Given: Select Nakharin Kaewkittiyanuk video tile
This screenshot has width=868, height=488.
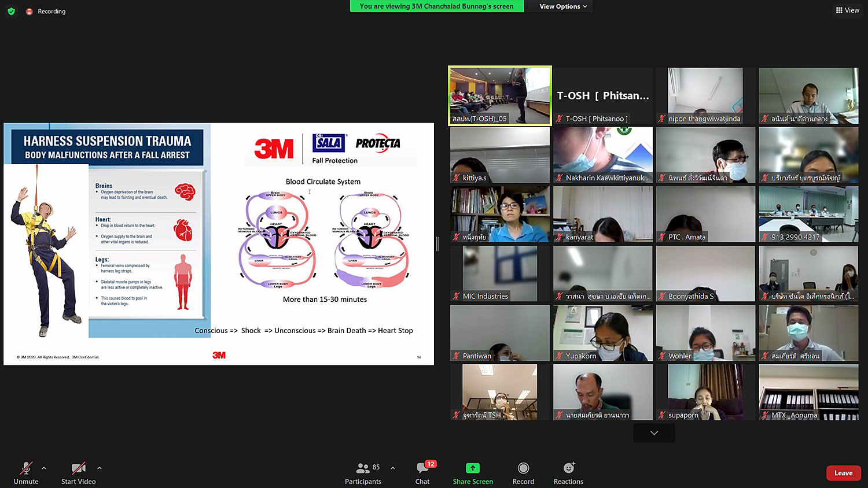Looking at the screenshot, I should pyautogui.click(x=603, y=155).
